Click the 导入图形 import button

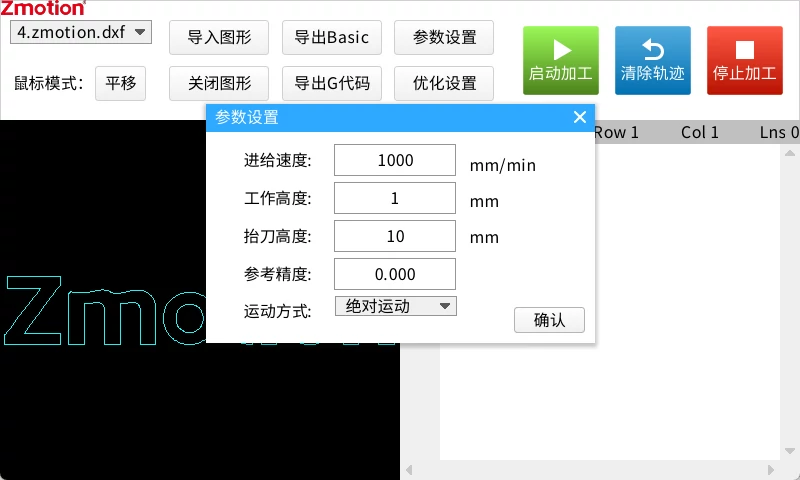[x=219, y=37]
